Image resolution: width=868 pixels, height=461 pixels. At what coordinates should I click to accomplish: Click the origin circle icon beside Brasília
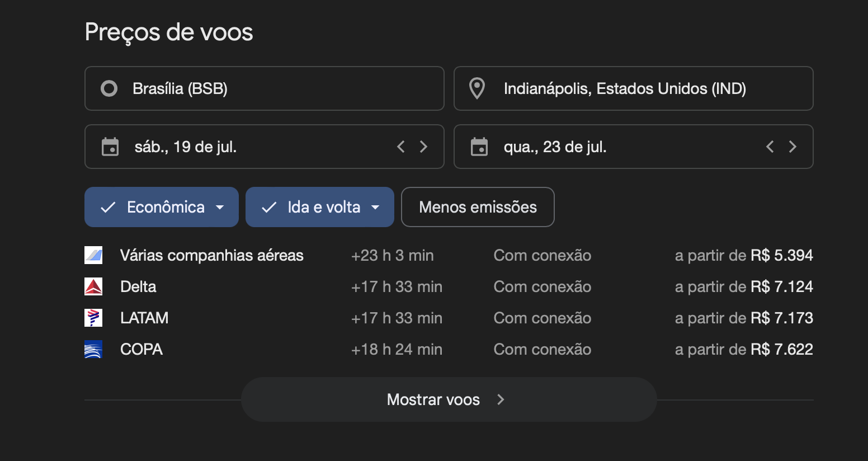(109, 88)
